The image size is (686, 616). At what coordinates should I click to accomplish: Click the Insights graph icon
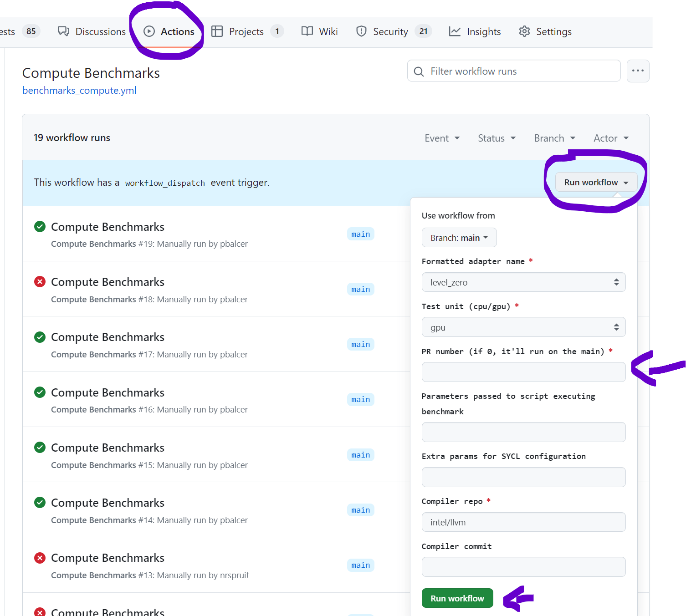[x=455, y=31]
